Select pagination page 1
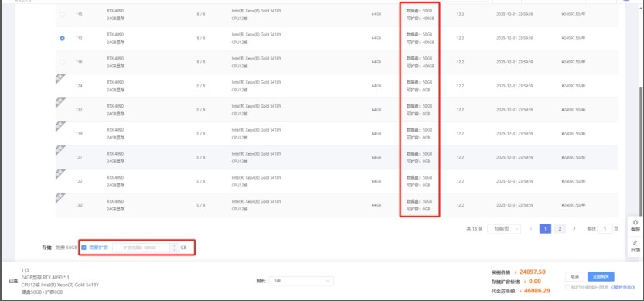This screenshot has width=644, height=301. click(x=545, y=228)
